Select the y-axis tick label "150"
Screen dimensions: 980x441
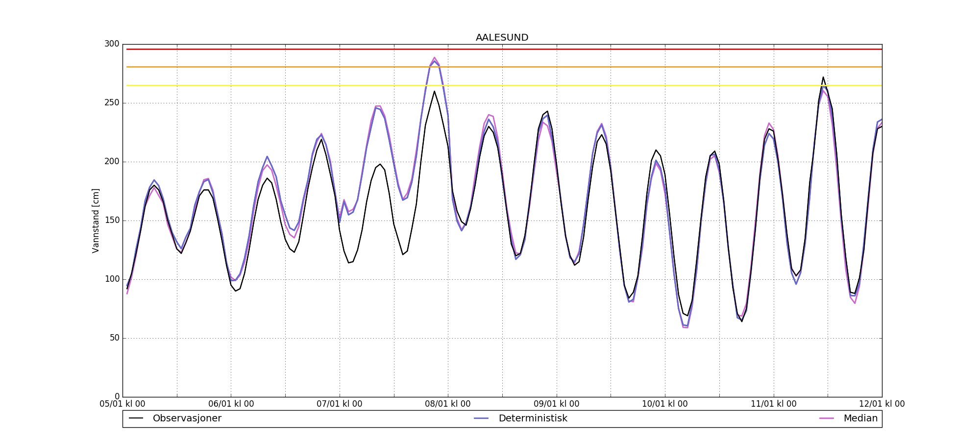coord(112,220)
